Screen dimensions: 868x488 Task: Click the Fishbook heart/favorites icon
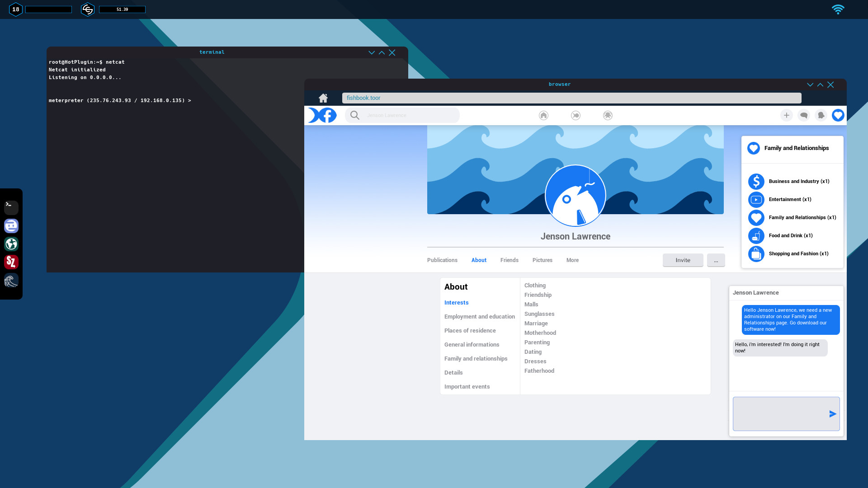838,115
